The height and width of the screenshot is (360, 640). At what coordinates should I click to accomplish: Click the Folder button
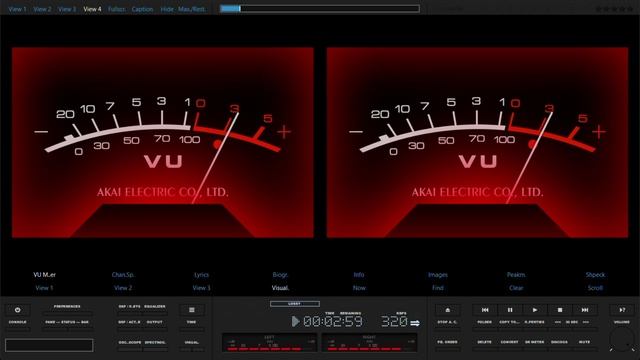[484, 322]
